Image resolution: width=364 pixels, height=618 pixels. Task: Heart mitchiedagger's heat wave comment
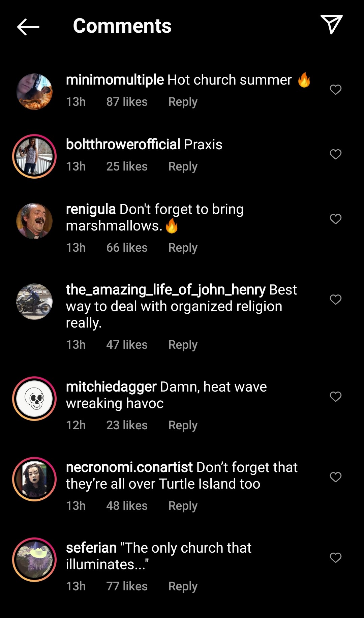click(x=335, y=397)
